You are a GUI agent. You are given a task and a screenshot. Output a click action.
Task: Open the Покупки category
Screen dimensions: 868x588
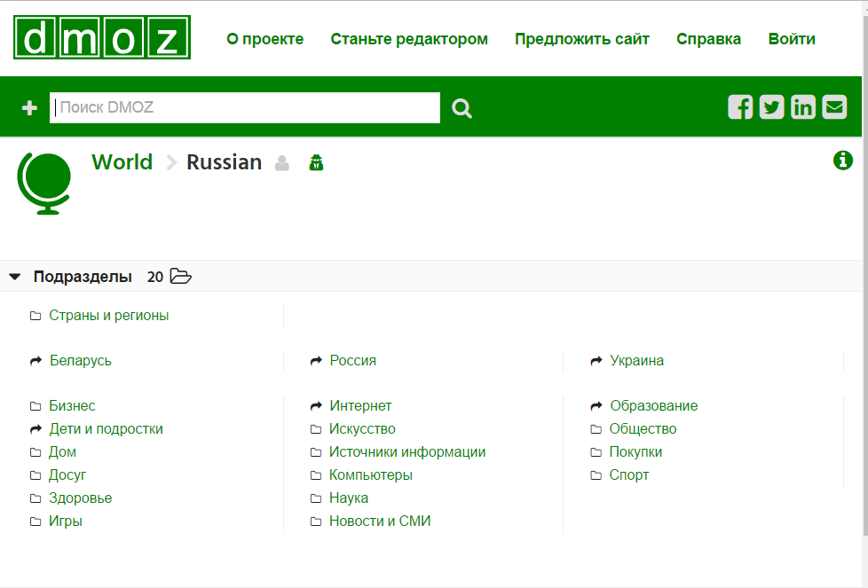point(635,452)
